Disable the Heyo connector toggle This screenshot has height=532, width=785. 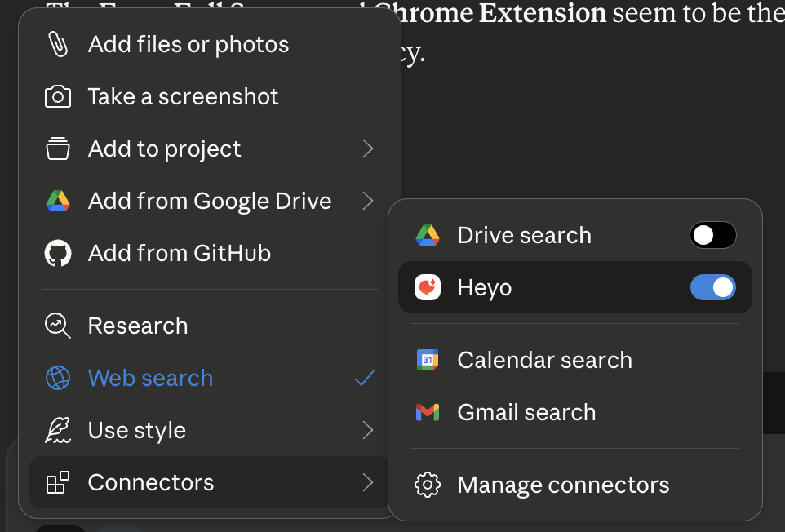pos(713,287)
